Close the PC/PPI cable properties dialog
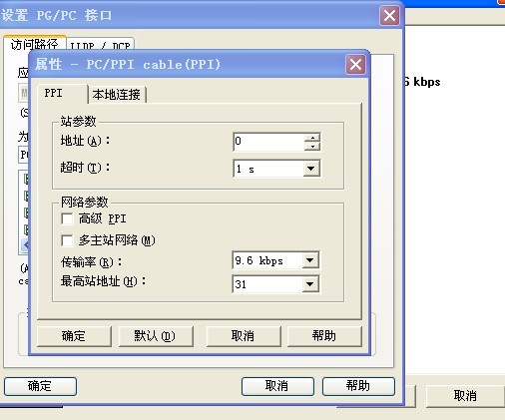This screenshot has width=505, height=420. [355, 64]
